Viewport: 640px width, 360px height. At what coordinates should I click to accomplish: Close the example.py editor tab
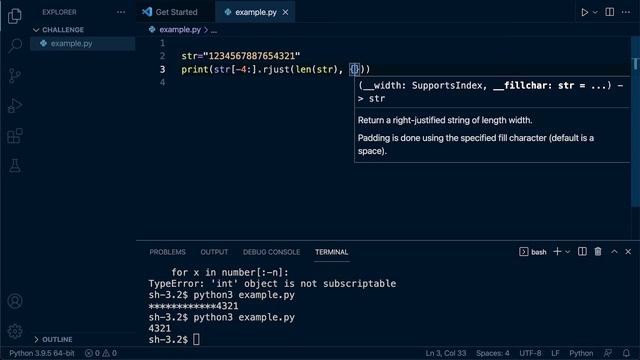285,12
